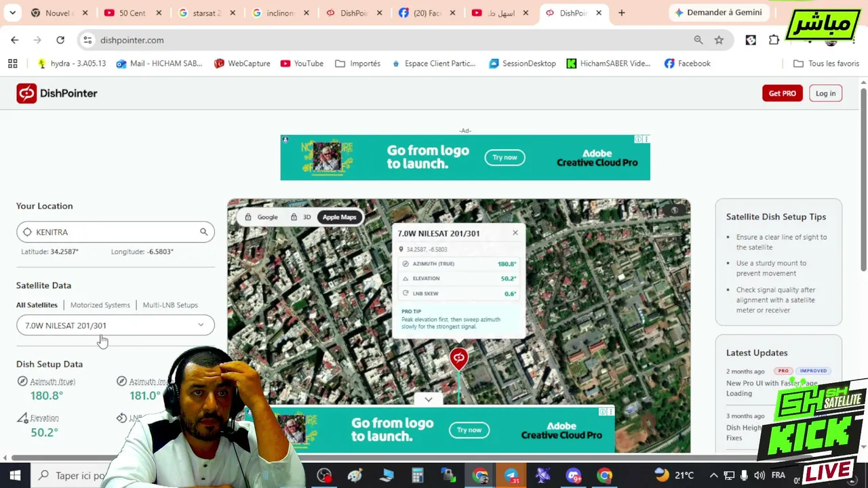Screen dimensions: 868x488
Task: Click the Azimuth (true) compass icon in Dish Setup Data
Action: 22,382
